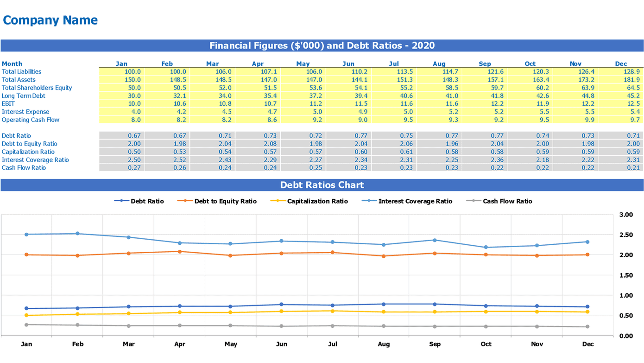Click Total Liabilities cell 128.9 for Dec
Viewport: 644px width, 363px height.
[621, 72]
